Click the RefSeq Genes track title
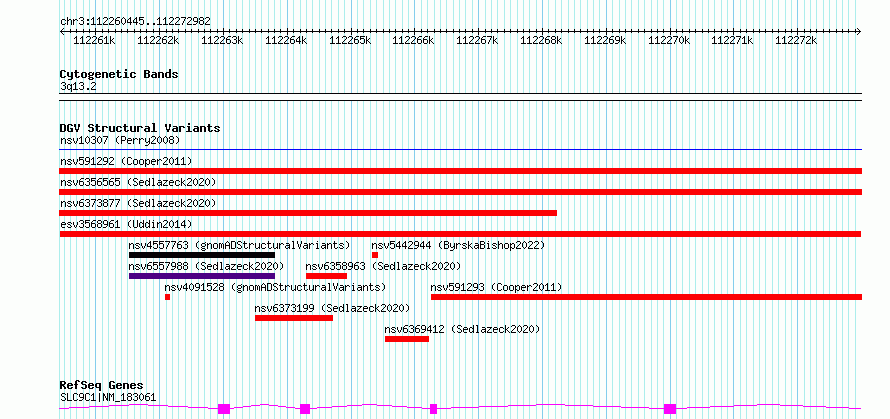The height and width of the screenshot is (419, 890). (x=101, y=386)
